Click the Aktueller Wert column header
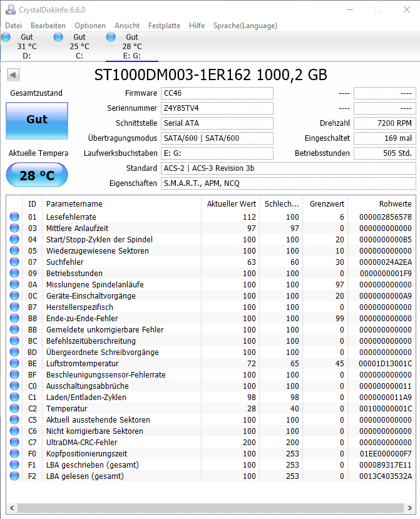The height and width of the screenshot is (519, 420). click(x=230, y=204)
